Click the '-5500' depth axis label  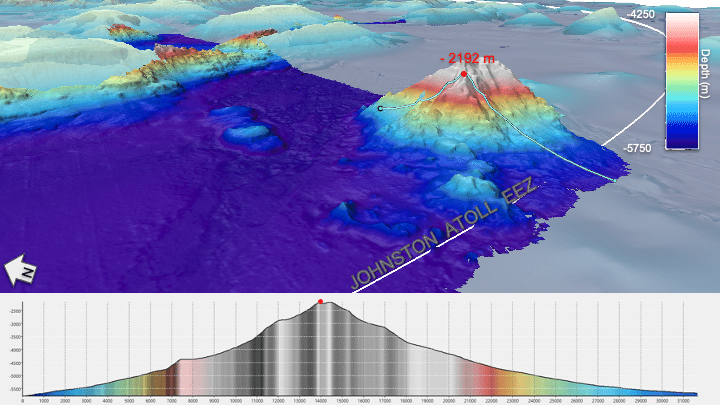tap(15, 389)
